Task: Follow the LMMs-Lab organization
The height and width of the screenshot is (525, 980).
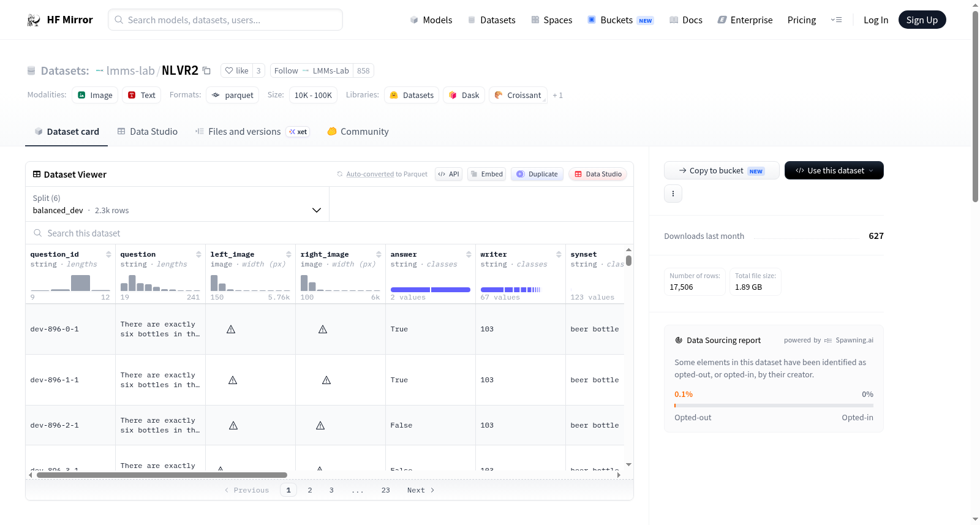Action: point(312,70)
